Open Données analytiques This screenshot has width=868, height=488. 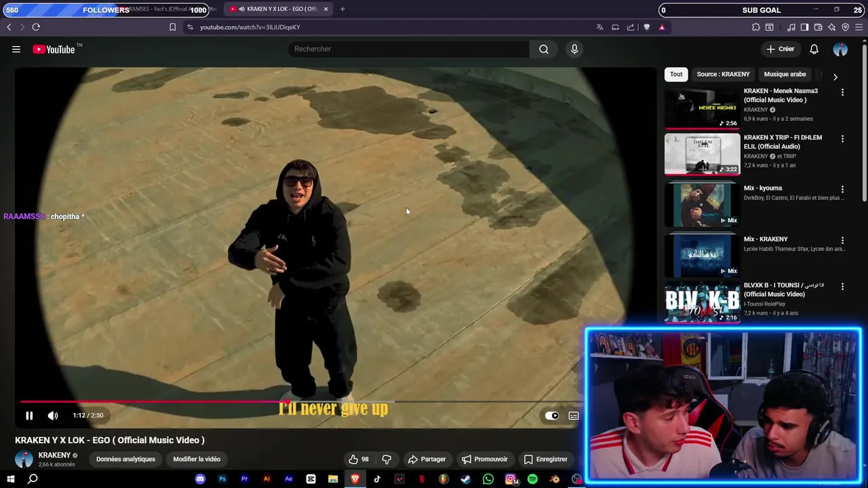125,459
